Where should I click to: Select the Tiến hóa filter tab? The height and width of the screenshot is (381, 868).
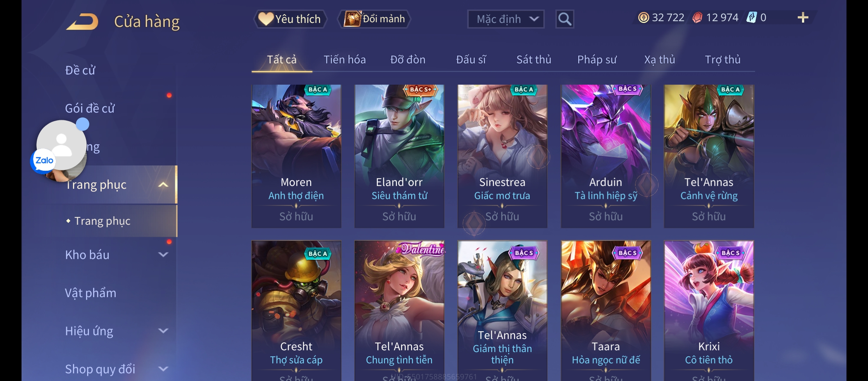click(345, 60)
